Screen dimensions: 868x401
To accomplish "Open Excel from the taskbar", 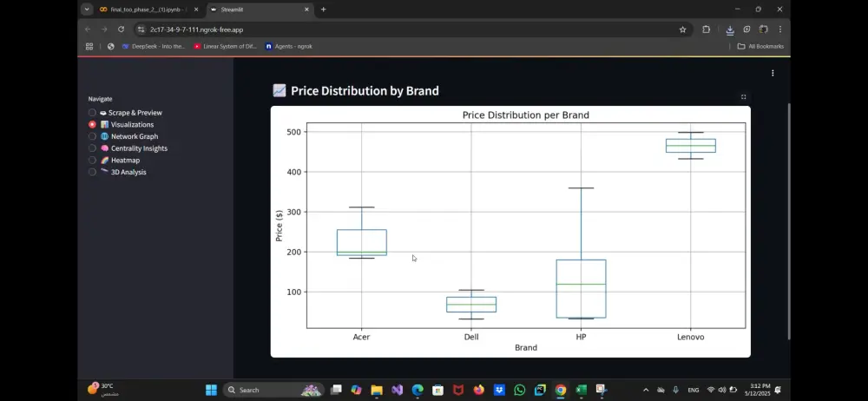I will click(x=581, y=390).
